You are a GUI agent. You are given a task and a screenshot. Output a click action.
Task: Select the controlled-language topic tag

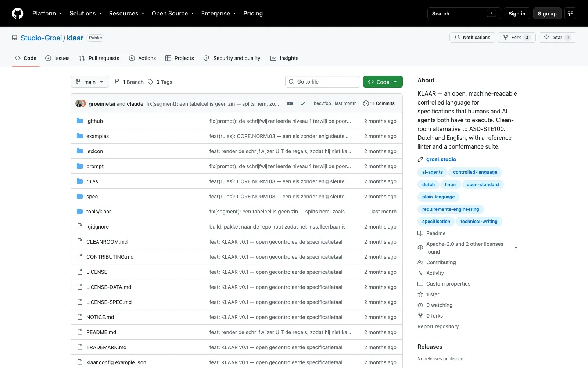(475, 172)
